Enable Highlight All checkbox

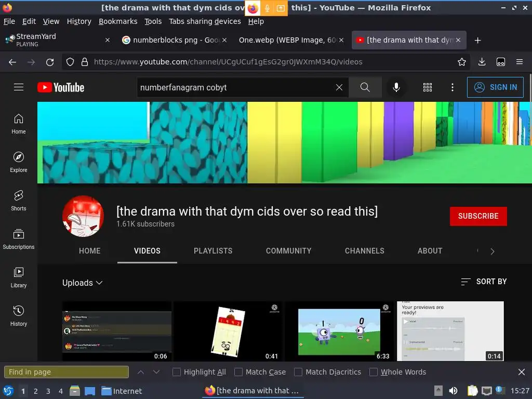coord(177,372)
